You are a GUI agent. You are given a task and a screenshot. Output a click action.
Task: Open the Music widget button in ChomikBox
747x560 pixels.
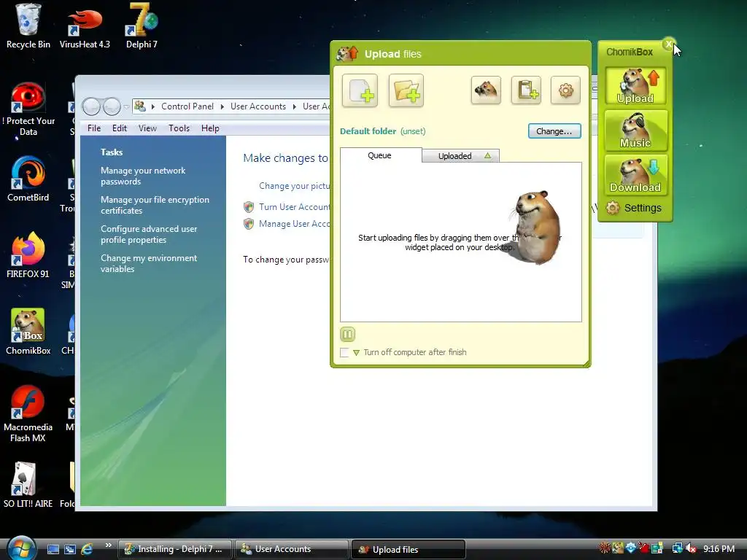(x=635, y=131)
